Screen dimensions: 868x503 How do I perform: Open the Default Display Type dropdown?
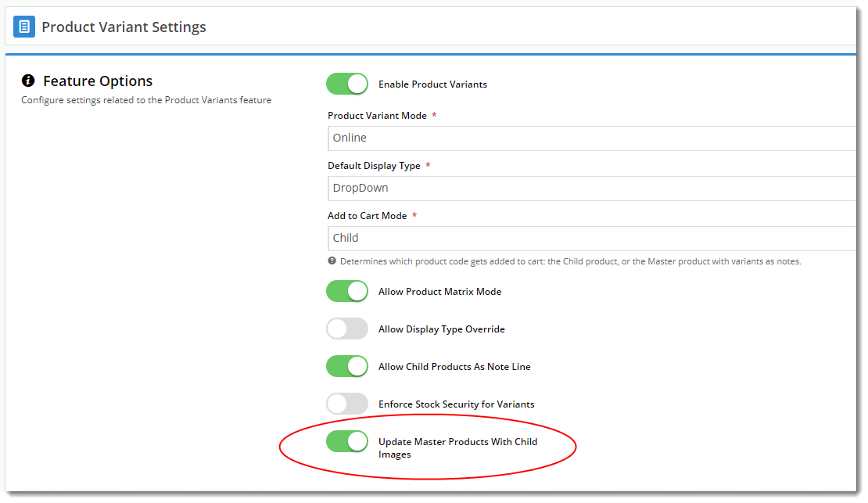tap(592, 189)
